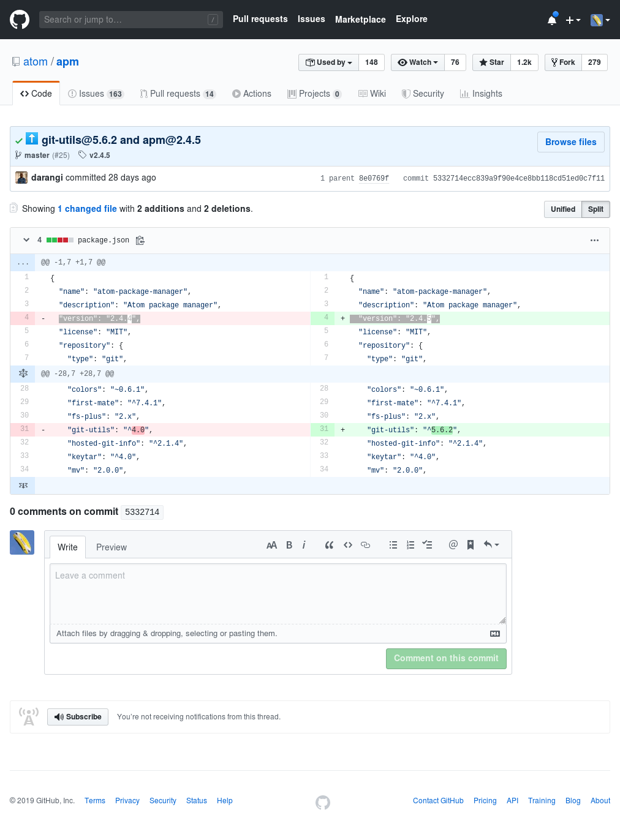Insert a link in comment
Image resolution: width=620 pixels, height=840 pixels.
tap(366, 545)
